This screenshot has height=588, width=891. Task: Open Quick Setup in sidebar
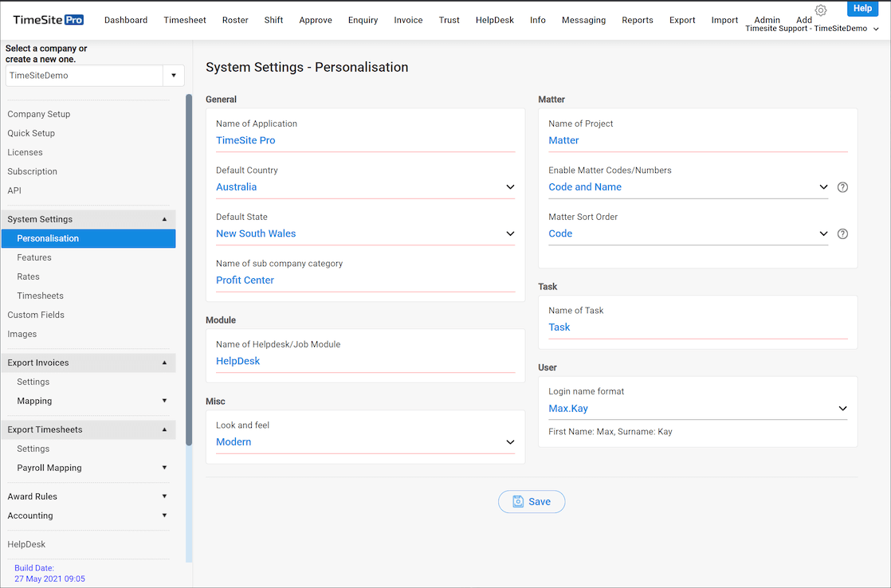pos(31,134)
